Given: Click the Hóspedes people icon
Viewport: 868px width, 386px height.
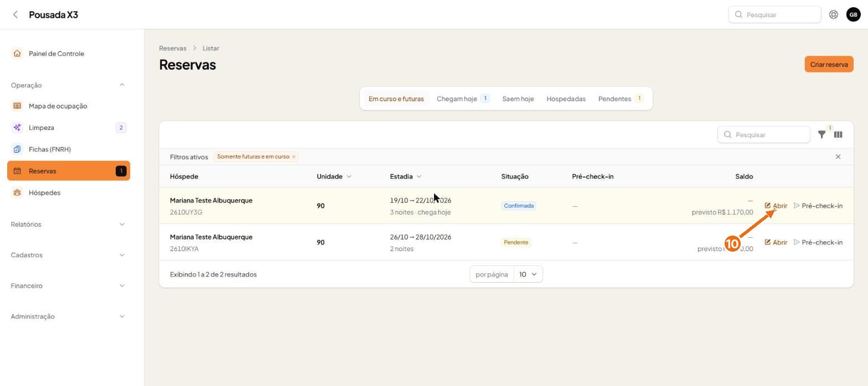Looking at the screenshot, I should click(x=17, y=192).
